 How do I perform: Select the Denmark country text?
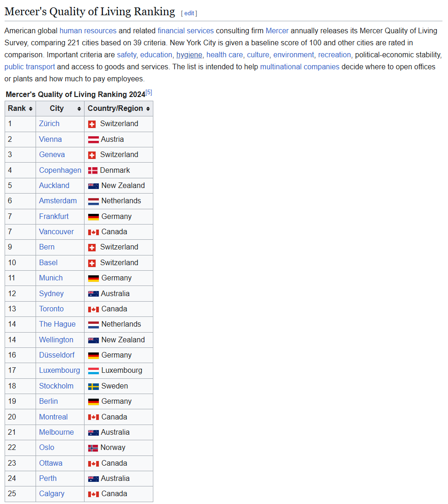[115, 170]
